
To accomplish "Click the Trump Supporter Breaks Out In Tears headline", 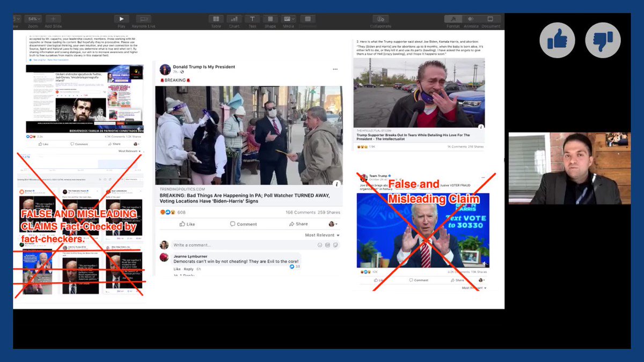I will click(413, 137).
